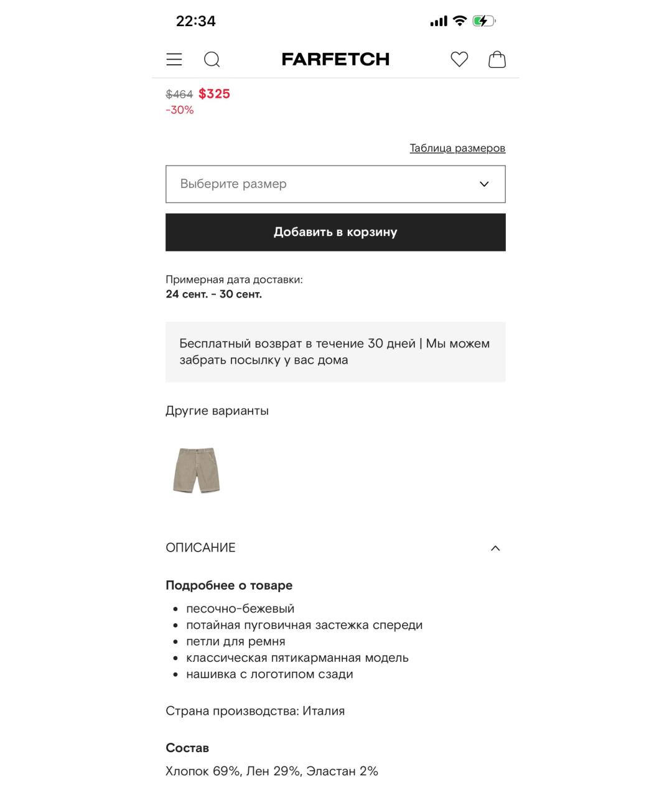Open the Выберите размер dropdown
Screen dimensions: 672x797
[335, 184]
